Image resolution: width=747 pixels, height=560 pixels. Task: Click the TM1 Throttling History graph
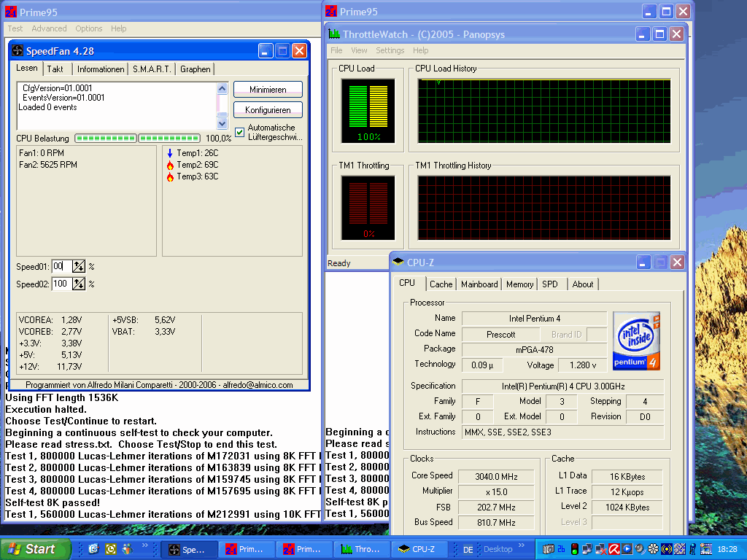544,208
